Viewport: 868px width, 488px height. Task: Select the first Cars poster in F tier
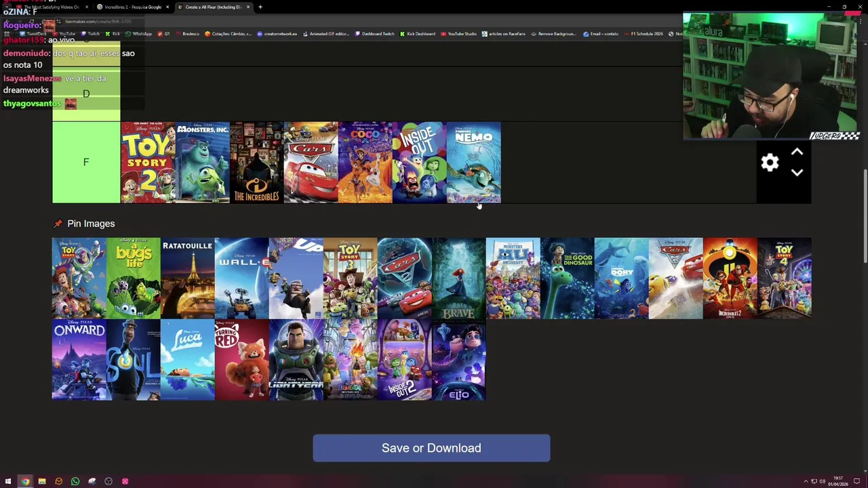pos(311,163)
